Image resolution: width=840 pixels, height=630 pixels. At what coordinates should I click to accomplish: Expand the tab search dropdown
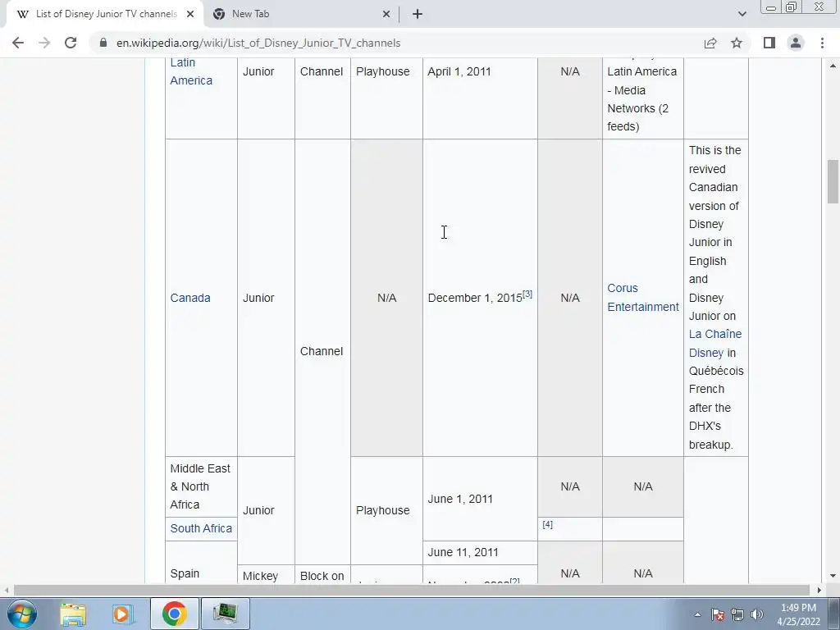(742, 15)
